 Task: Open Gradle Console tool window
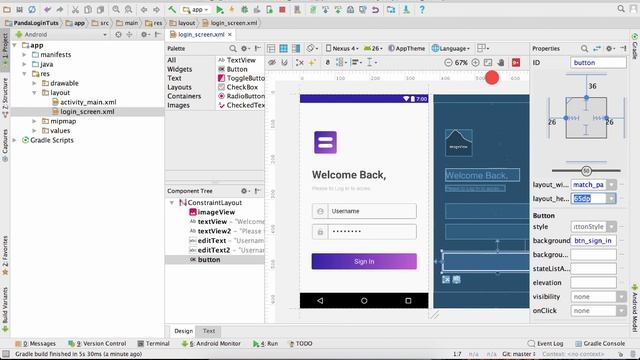(x=600, y=344)
